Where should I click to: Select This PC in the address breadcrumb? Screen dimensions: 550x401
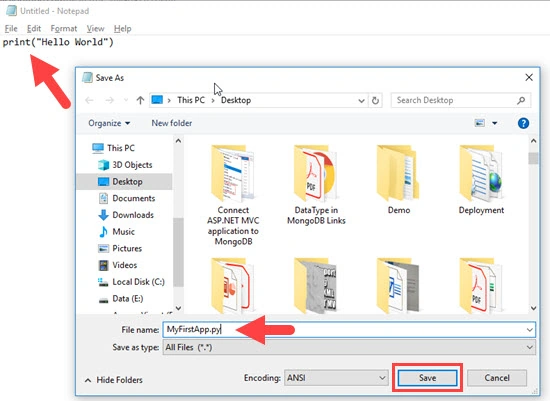pos(191,100)
